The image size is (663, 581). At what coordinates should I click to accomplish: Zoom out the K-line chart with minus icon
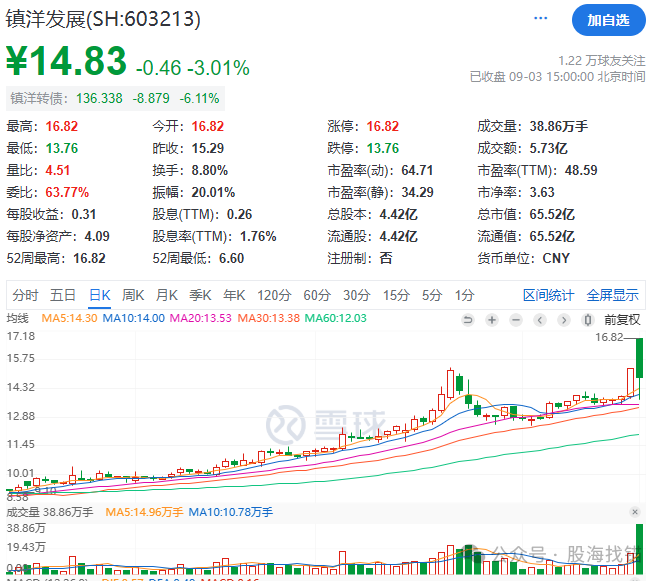click(x=516, y=320)
